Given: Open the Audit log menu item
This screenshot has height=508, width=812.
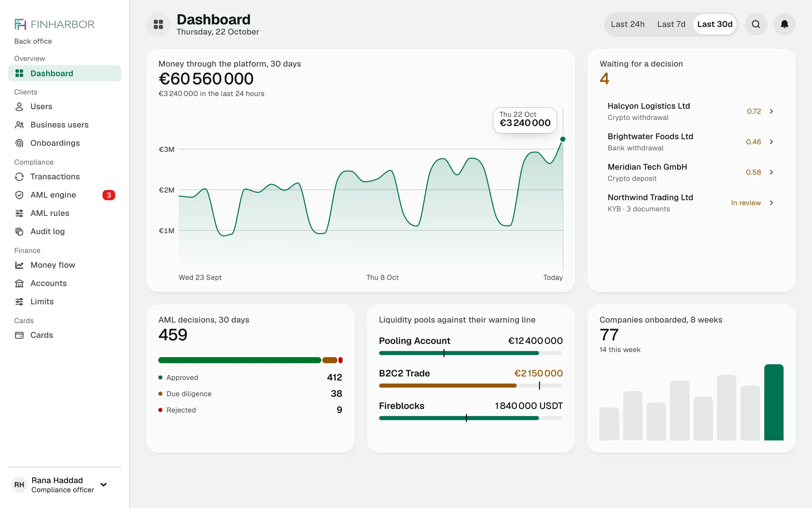Looking at the screenshot, I should point(65,231).
